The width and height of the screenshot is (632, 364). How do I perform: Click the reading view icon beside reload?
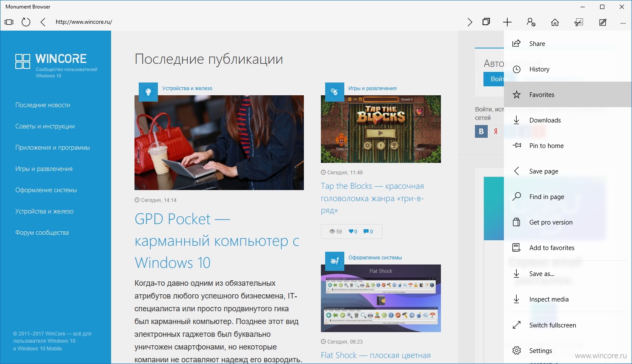pyautogui.click(x=9, y=22)
